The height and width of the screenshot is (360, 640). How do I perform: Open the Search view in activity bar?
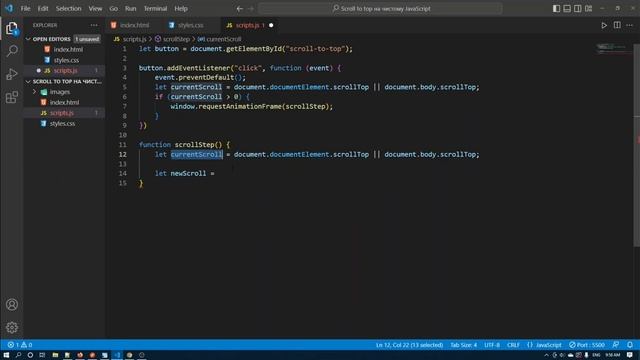pyautogui.click(x=12, y=51)
